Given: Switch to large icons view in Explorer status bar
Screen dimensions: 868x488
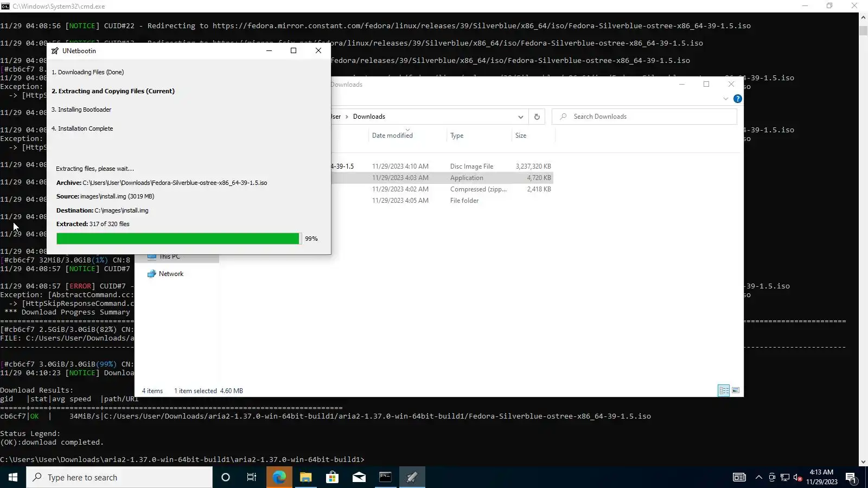Looking at the screenshot, I should pos(736,390).
